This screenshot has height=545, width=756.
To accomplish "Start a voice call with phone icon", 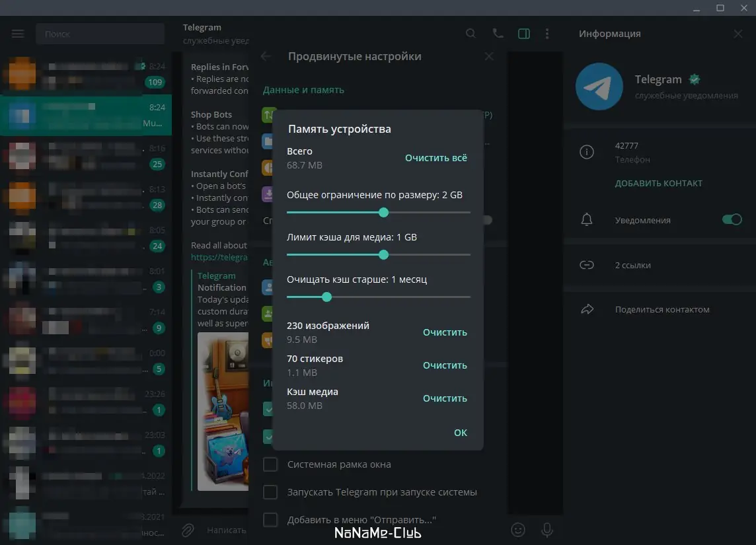I will (498, 33).
